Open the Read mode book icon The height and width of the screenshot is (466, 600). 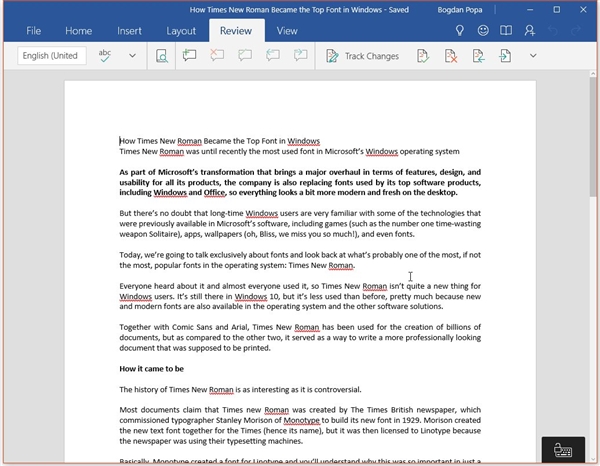506,31
